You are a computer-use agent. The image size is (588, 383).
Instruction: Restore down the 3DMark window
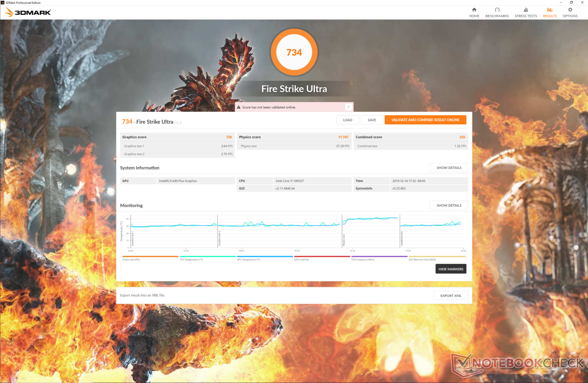[x=571, y=2]
